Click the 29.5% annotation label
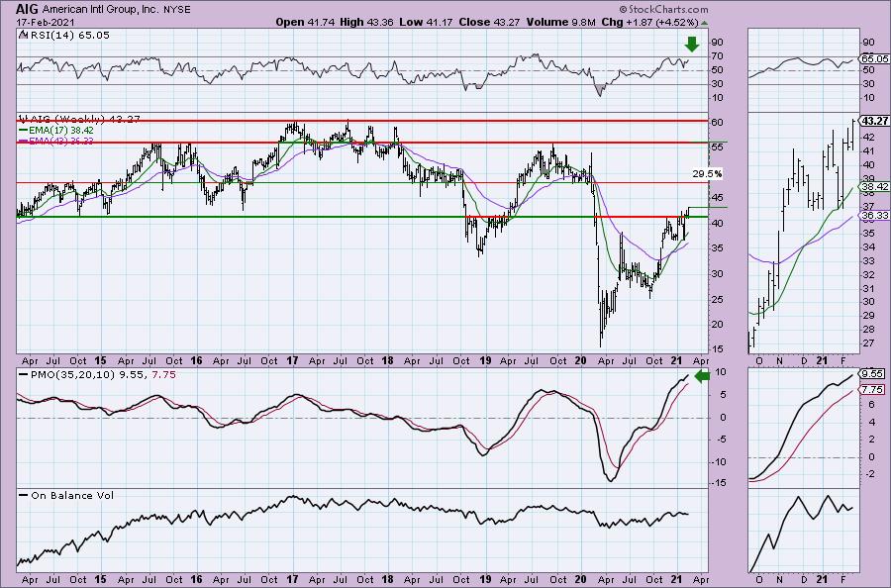 (708, 174)
